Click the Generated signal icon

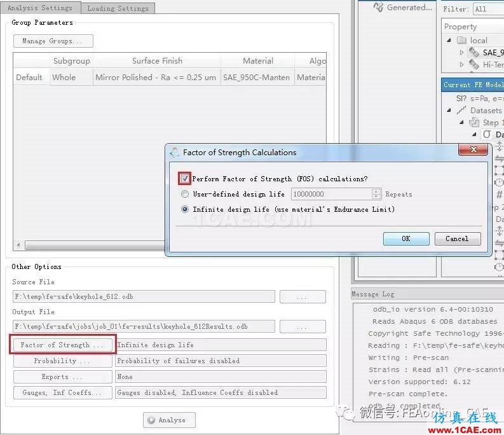(x=378, y=7)
